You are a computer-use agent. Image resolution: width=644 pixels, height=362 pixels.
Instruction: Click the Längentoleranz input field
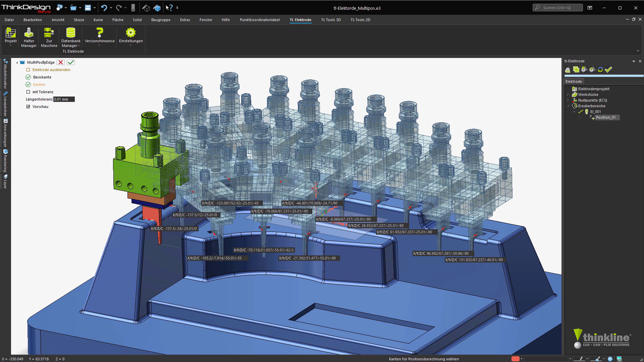click(64, 99)
